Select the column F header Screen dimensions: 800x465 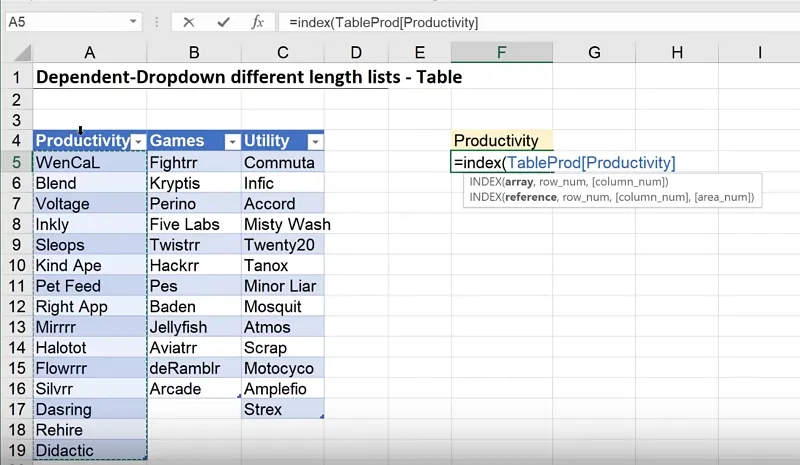click(x=501, y=52)
